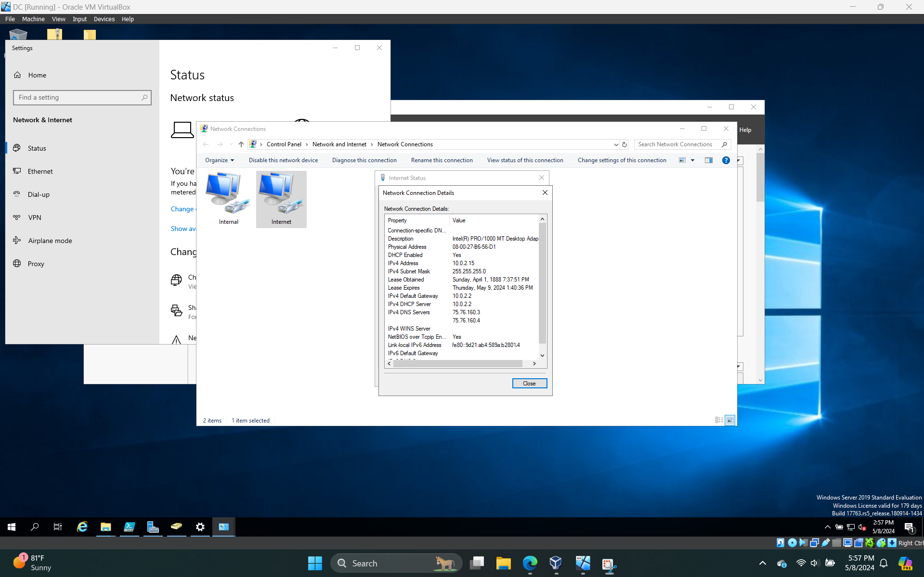The image size is (924, 577).
Task: Go to Settings Home
Action: (82, 75)
